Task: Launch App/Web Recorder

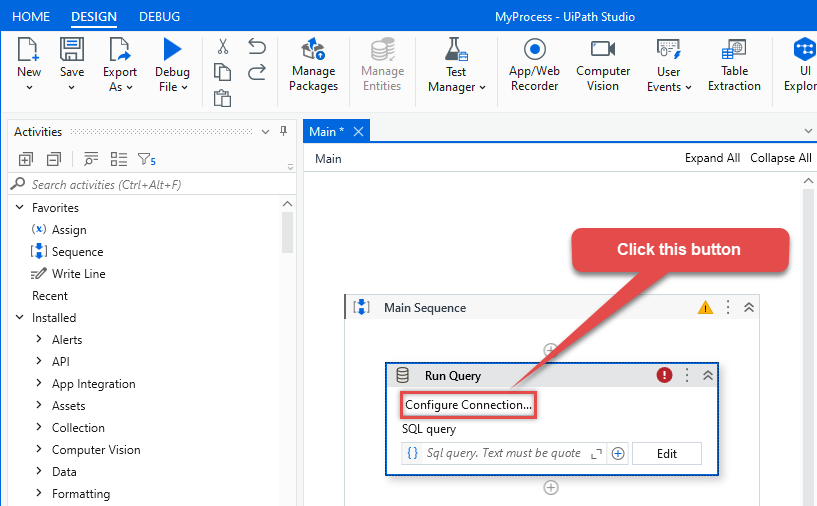Action: [535, 65]
